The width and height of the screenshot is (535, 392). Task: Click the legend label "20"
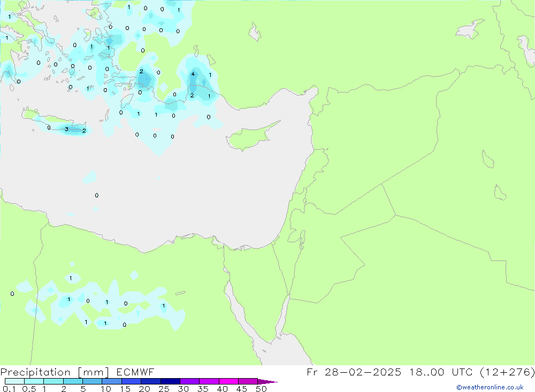pos(144,389)
